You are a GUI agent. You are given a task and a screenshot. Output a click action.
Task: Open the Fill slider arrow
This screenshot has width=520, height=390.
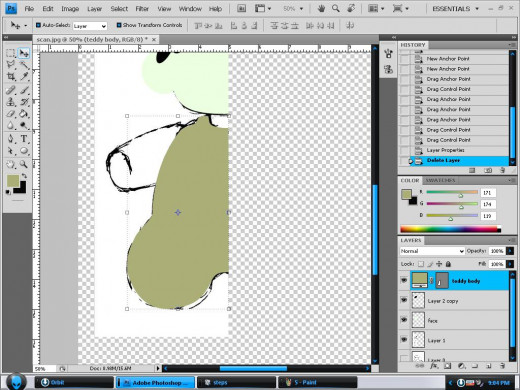(x=510, y=264)
